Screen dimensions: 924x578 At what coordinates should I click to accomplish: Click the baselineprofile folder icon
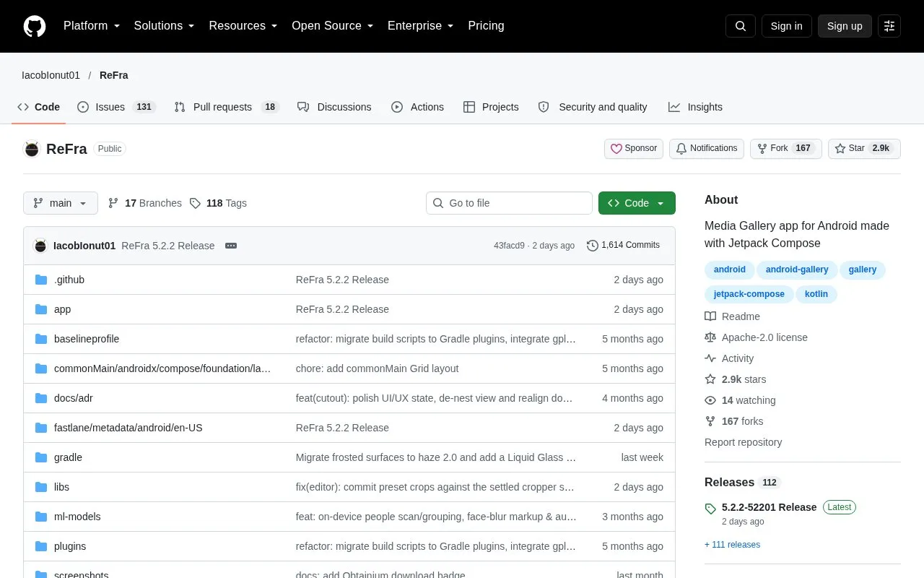click(41, 339)
